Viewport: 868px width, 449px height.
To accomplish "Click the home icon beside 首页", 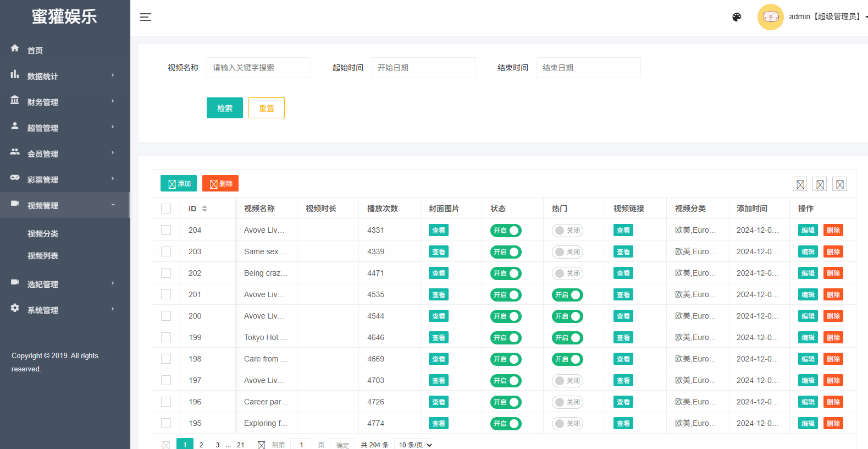I will click(15, 48).
